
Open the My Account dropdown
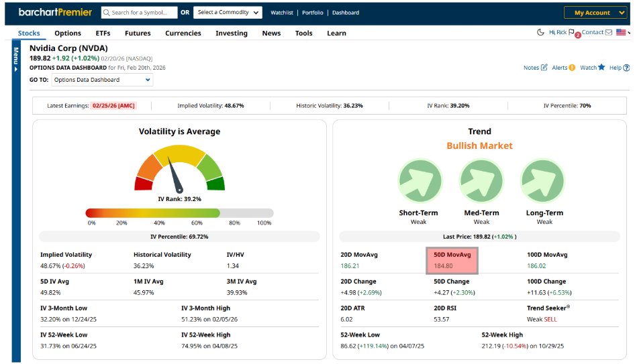tap(595, 13)
